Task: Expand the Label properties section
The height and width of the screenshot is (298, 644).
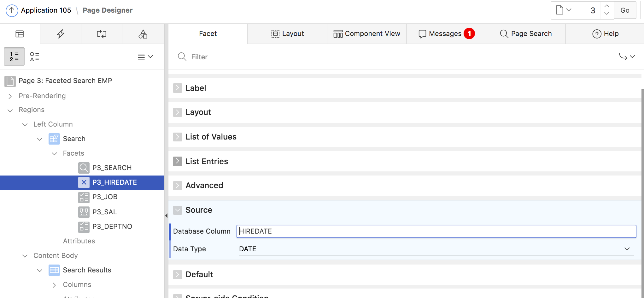Action: point(178,88)
